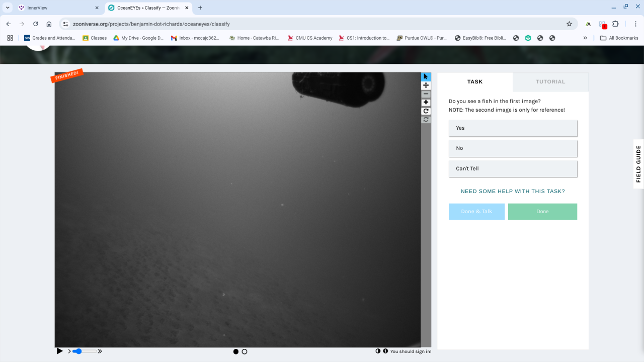644x362 pixels.
Task: Open the Classes bookmark
Action: [95, 38]
